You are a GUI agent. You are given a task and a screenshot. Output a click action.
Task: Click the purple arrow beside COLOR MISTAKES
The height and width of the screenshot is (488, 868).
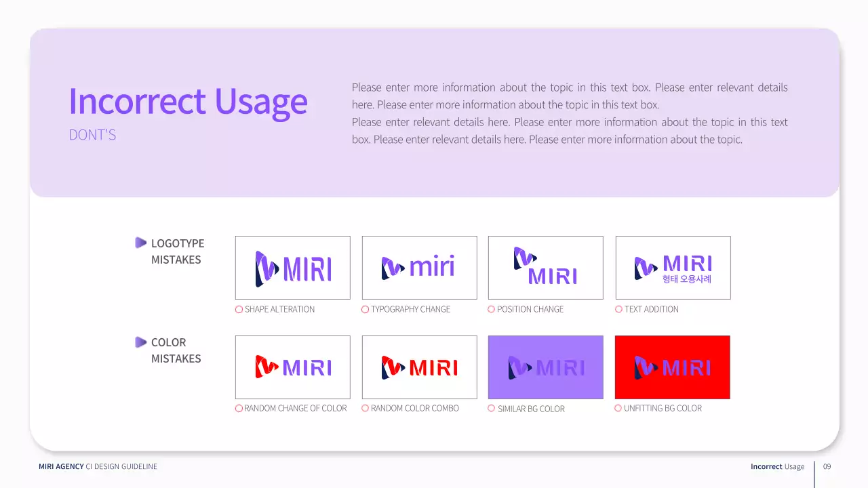[x=141, y=342]
